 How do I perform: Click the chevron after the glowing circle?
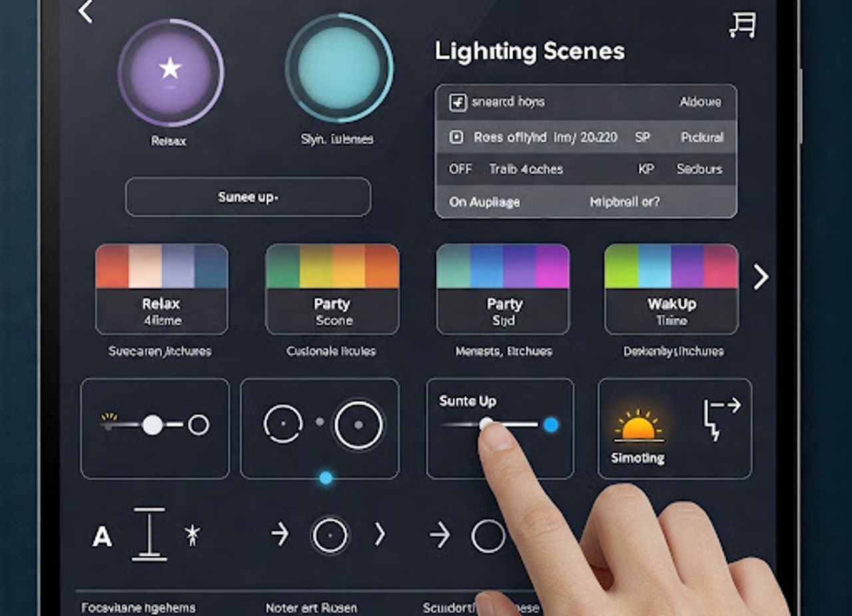click(x=380, y=534)
